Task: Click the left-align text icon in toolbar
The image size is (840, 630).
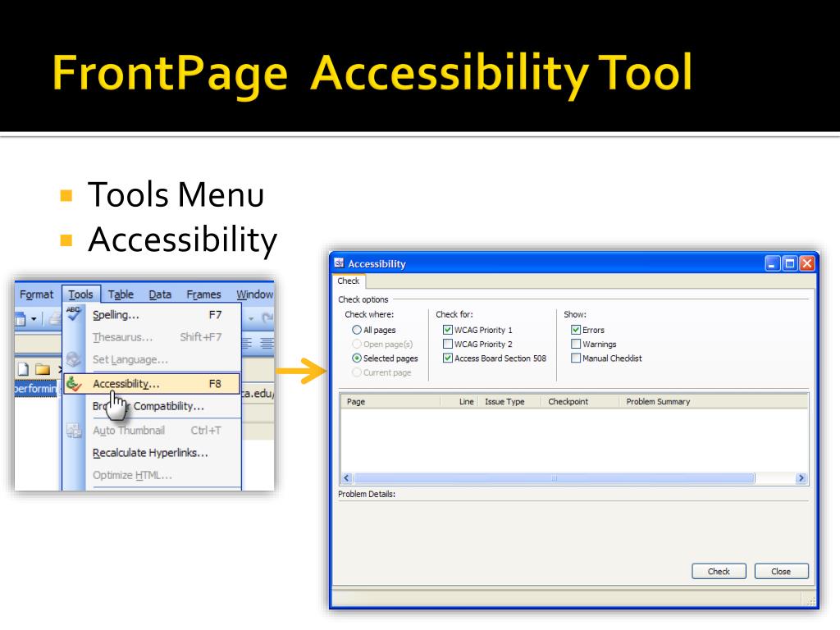Action: [246, 344]
